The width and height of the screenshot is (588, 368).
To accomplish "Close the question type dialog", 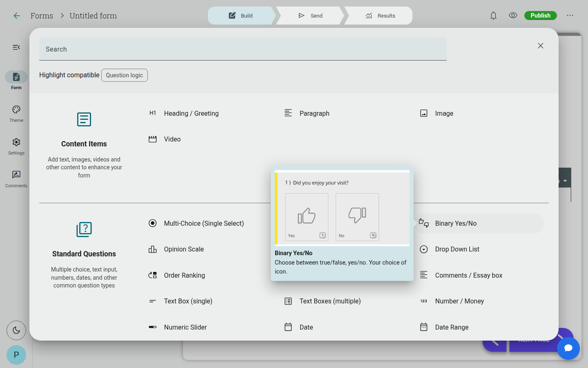I will click(x=541, y=46).
